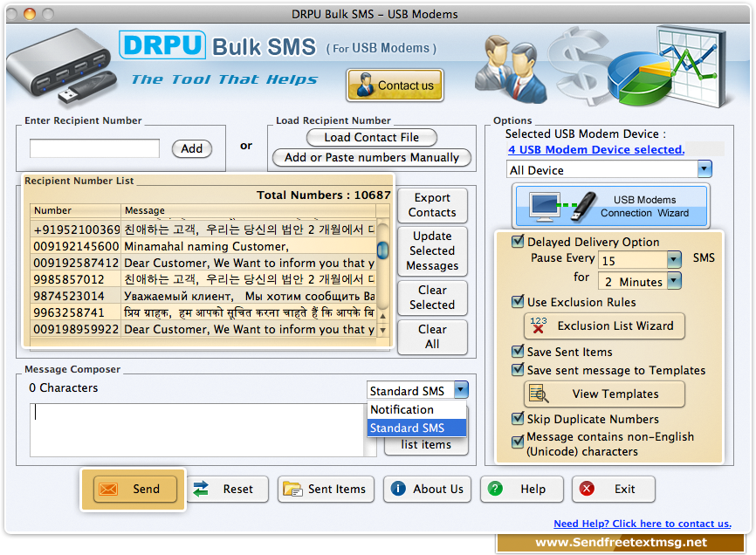
Task: Open the Sent Items button
Action: coord(326,489)
